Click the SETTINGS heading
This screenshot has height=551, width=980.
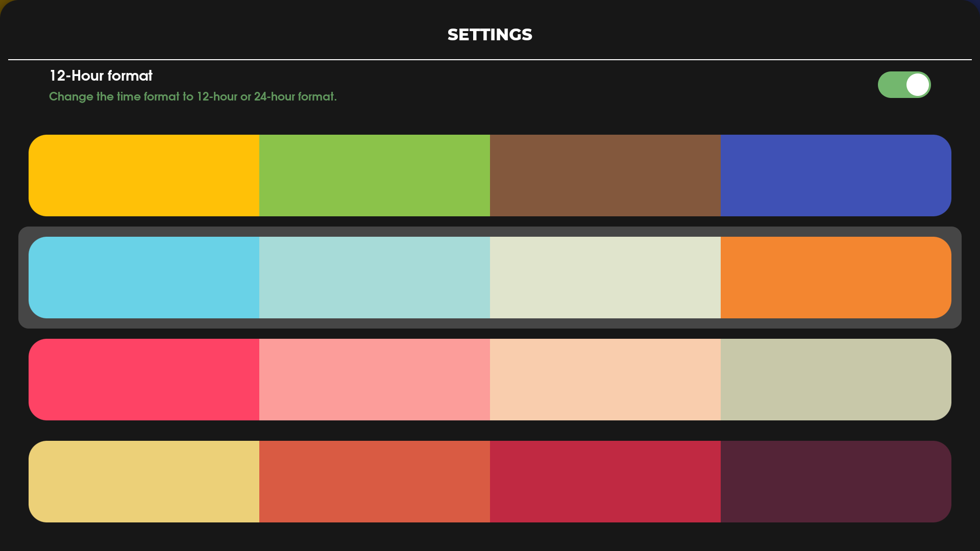coord(490,35)
